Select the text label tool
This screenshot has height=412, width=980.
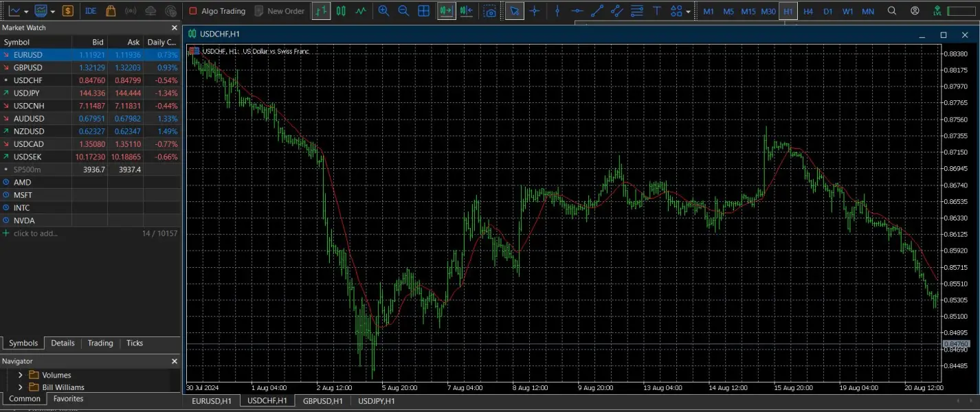click(657, 11)
